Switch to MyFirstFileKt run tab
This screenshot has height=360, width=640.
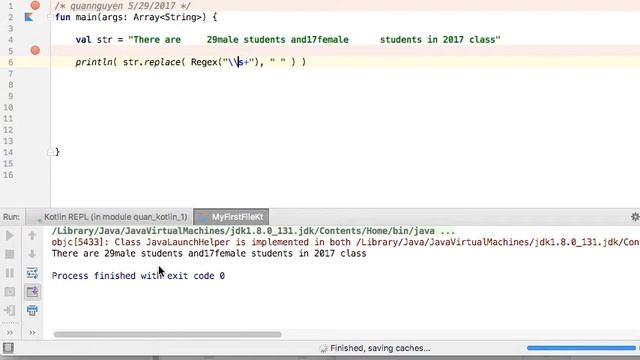pyautogui.click(x=231, y=217)
